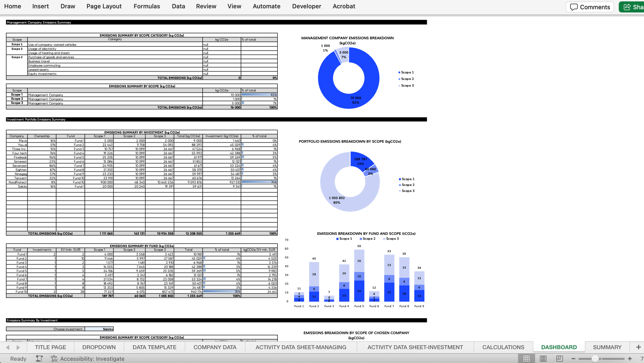
Task: Open the Formulas ribbon tab
Action: [147, 6]
